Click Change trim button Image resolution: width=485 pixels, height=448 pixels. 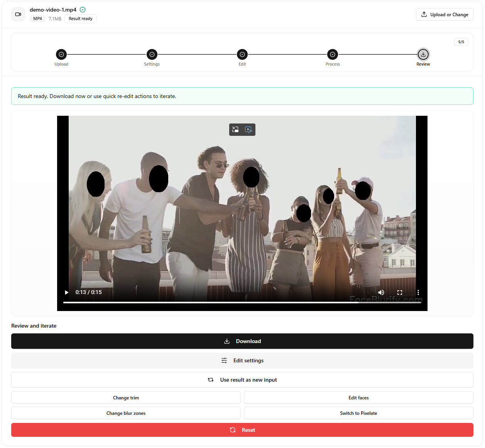(126, 398)
